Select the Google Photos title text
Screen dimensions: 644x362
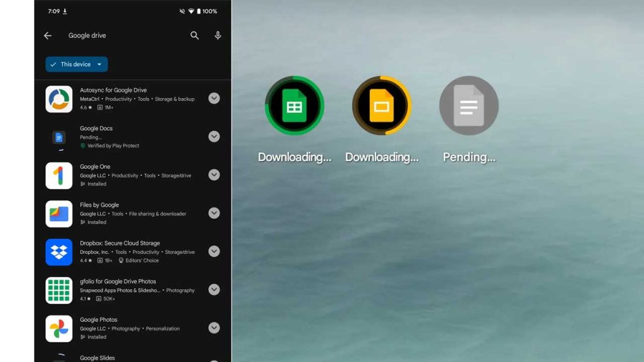99,320
